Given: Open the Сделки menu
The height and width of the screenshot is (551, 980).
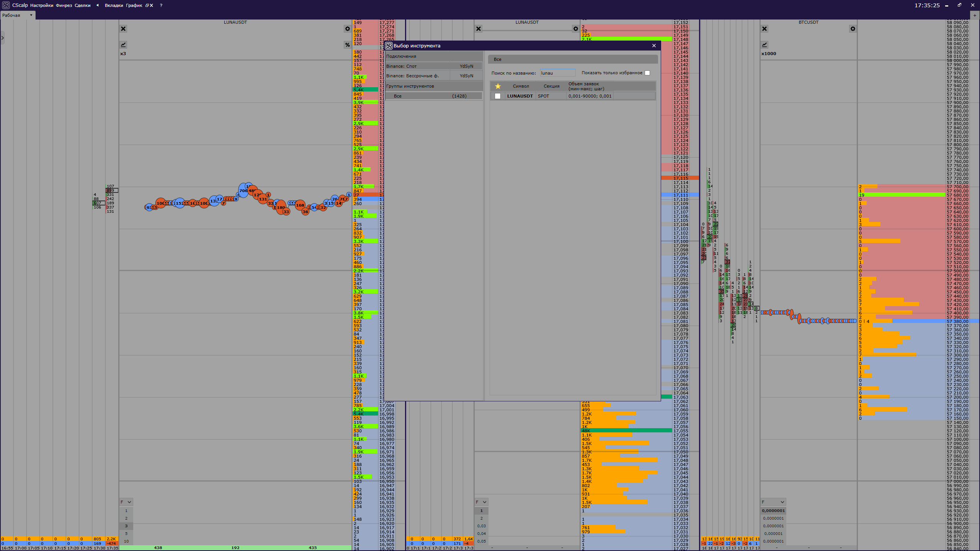Looking at the screenshot, I should pos(83,5).
